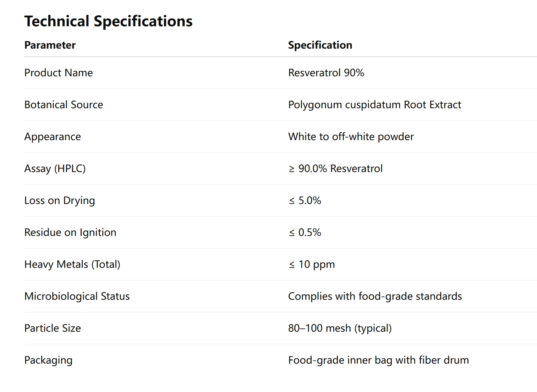This screenshot has height=392, width=537.
Task: Click the ≤ 0.5% specification value
Action: [305, 232]
